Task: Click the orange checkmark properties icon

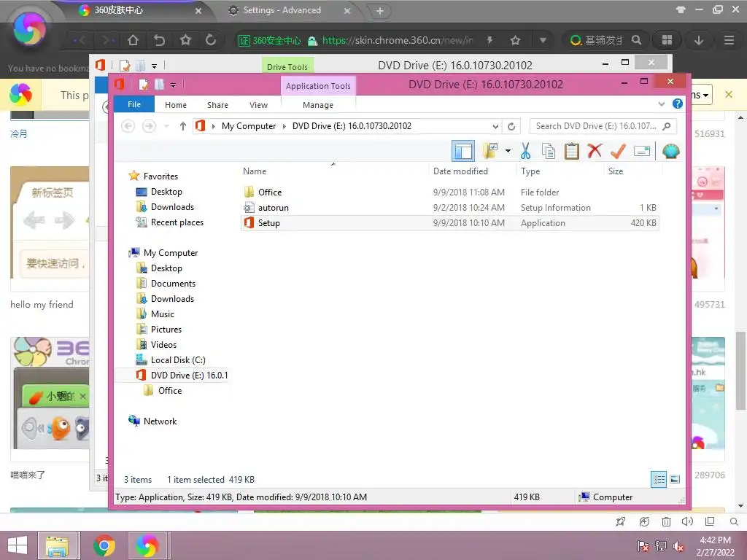Action: [618, 152]
